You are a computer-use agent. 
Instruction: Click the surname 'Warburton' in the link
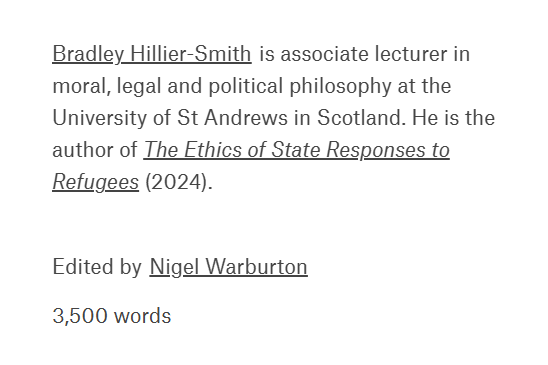pyautogui.click(x=257, y=267)
